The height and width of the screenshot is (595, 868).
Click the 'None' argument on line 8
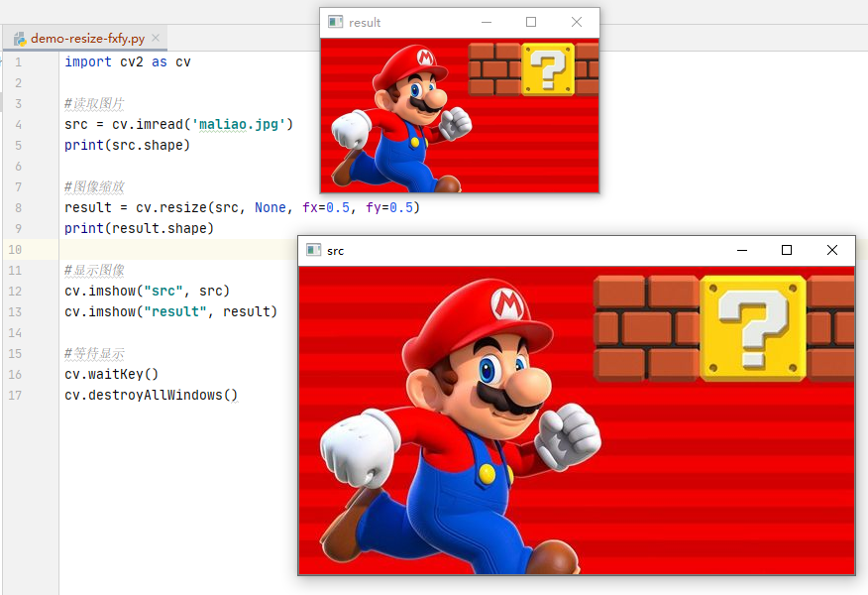pos(271,207)
